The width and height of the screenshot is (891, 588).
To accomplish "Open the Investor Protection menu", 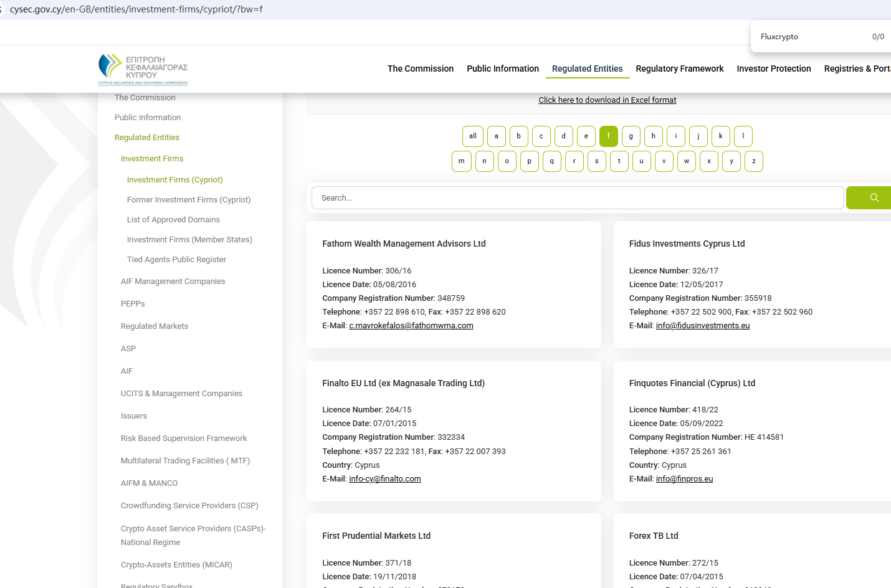I will 773,69.
